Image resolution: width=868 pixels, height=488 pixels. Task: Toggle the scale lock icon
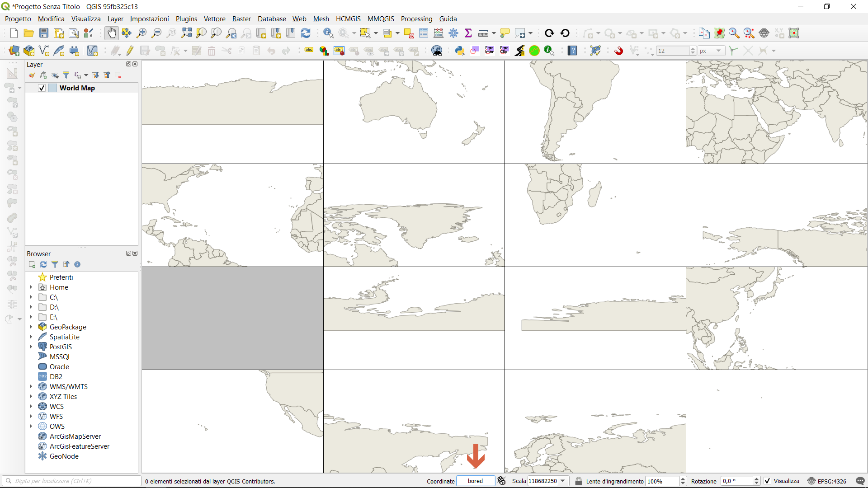tap(578, 481)
